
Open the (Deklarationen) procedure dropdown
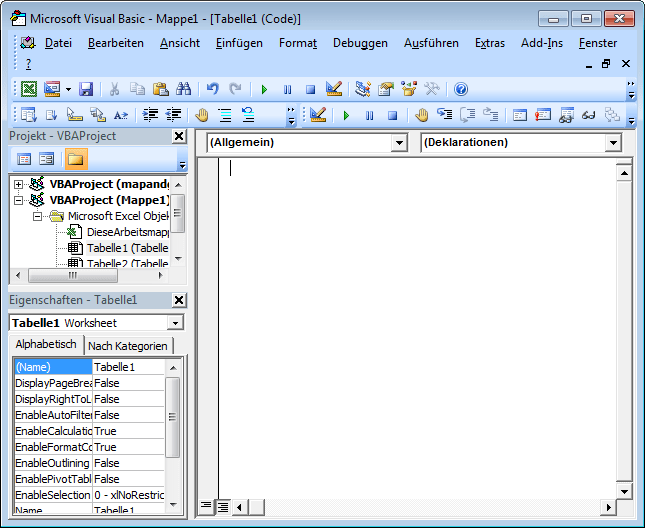pyautogui.click(x=613, y=143)
